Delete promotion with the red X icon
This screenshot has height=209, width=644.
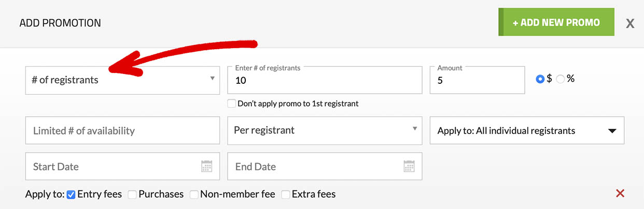click(x=620, y=193)
